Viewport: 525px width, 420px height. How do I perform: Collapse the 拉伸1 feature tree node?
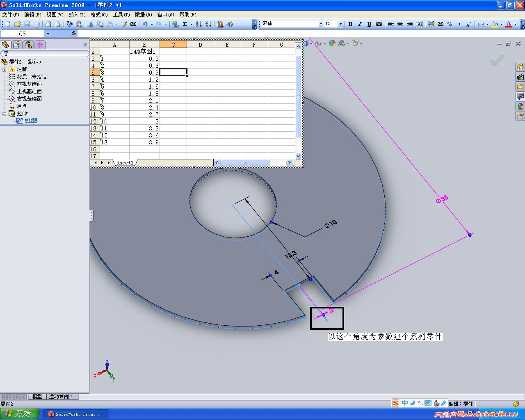[5, 114]
